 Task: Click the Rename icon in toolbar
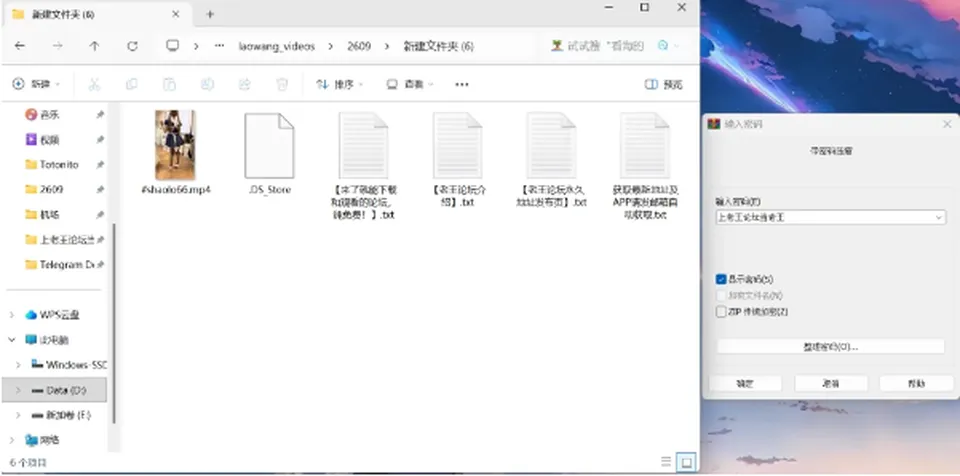coord(207,85)
